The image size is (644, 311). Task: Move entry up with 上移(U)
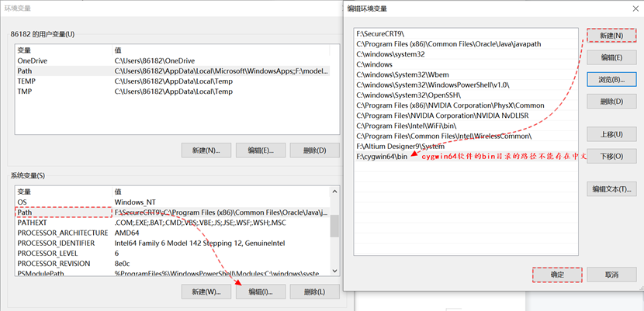coord(611,134)
